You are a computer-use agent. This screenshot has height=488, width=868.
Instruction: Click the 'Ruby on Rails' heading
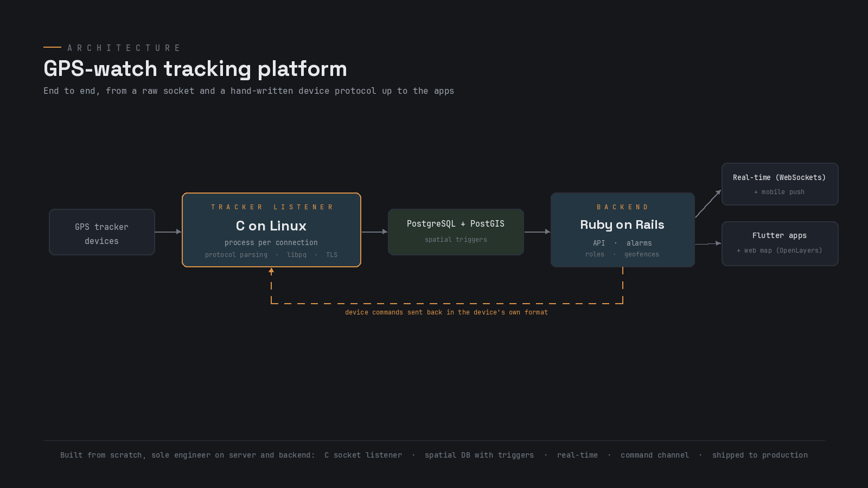pyautogui.click(x=622, y=224)
